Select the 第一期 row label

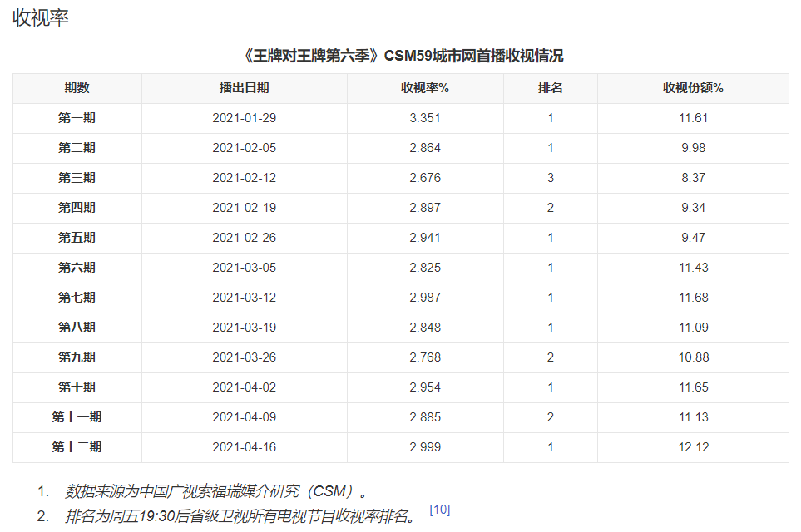click(77, 118)
